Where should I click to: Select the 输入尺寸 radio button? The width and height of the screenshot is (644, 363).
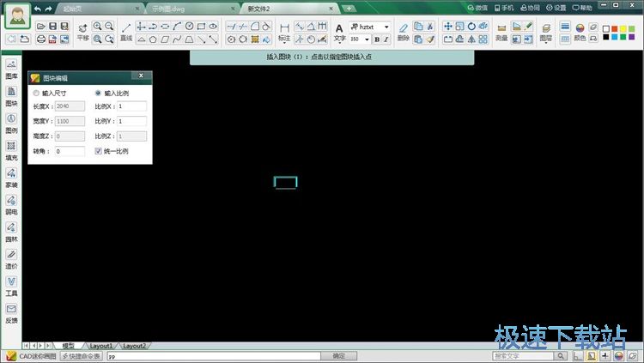point(36,92)
